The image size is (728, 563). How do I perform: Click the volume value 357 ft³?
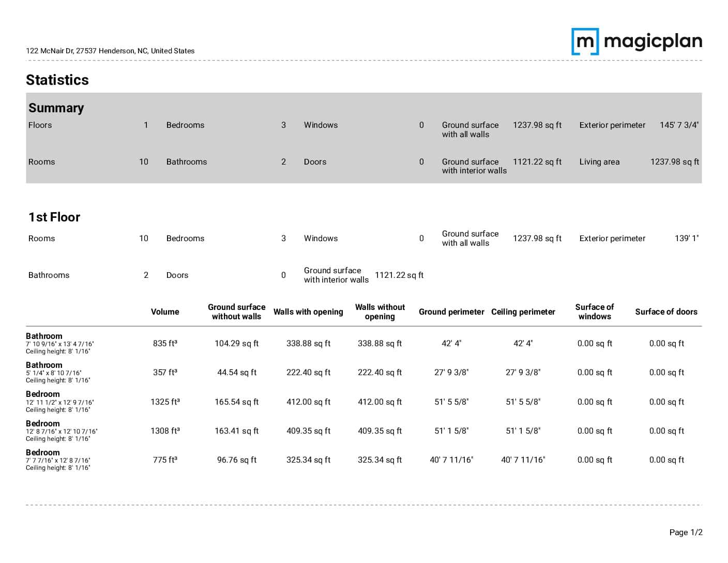click(165, 372)
